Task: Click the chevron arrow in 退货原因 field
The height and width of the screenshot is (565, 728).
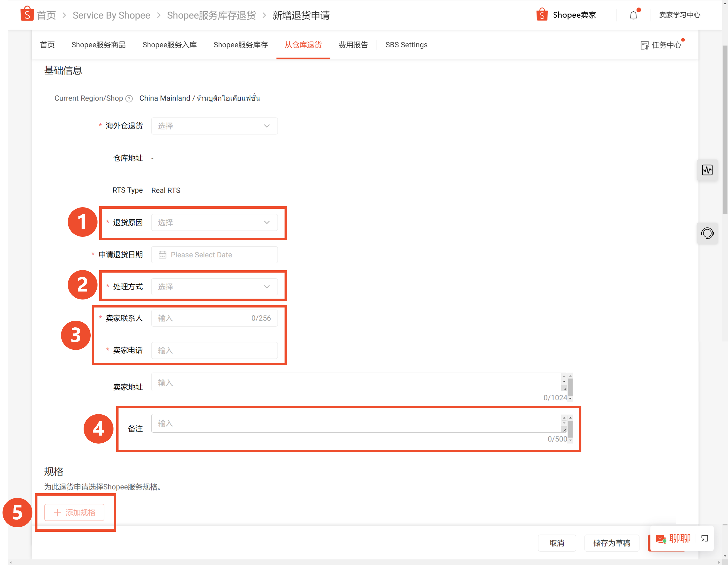Action: pyautogui.click(x=267, y=222)
